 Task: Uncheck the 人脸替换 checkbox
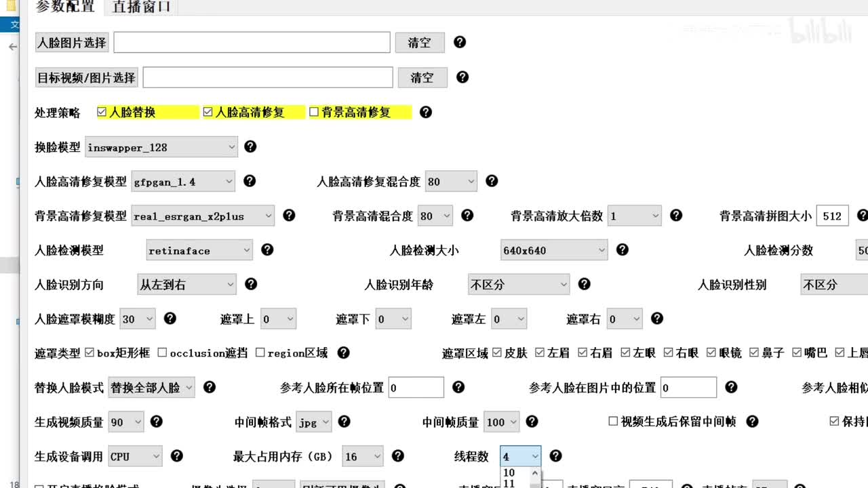(102, 113)
